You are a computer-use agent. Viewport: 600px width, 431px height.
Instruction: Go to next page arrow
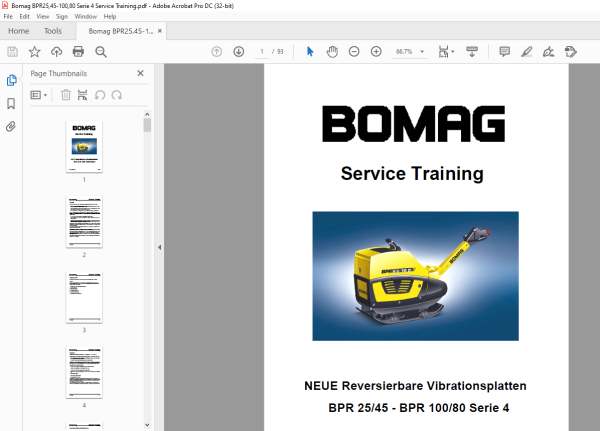pos(239,52)
